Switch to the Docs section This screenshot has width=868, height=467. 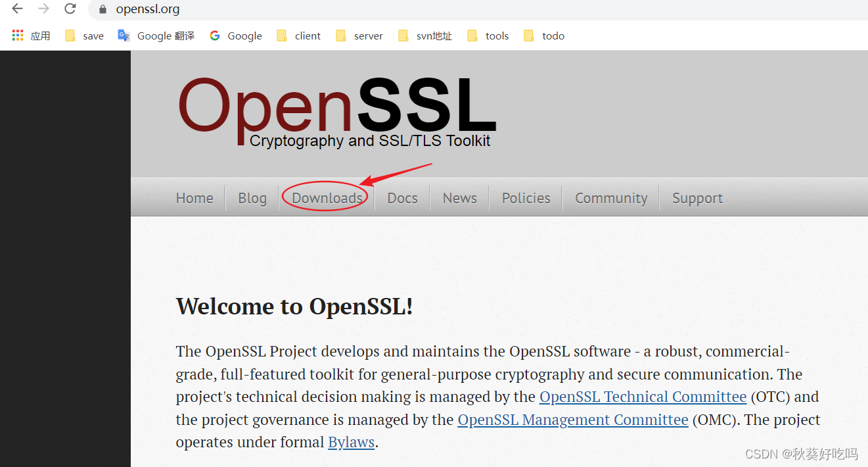[401, 197]
